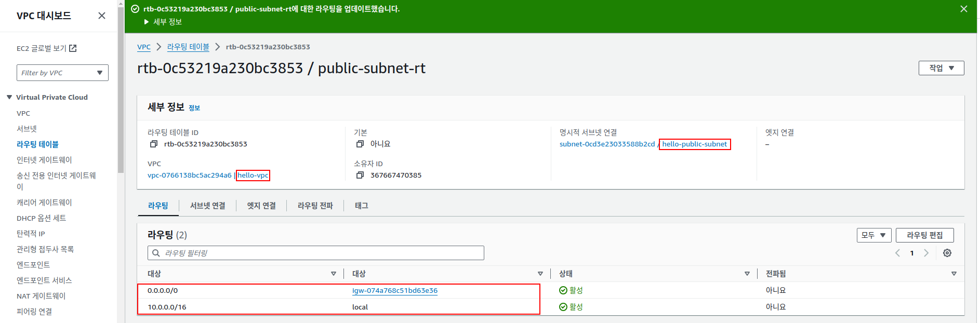Open the 모두 filter dropdown
Screen dimensions: 980x323
tap(874, 235)
